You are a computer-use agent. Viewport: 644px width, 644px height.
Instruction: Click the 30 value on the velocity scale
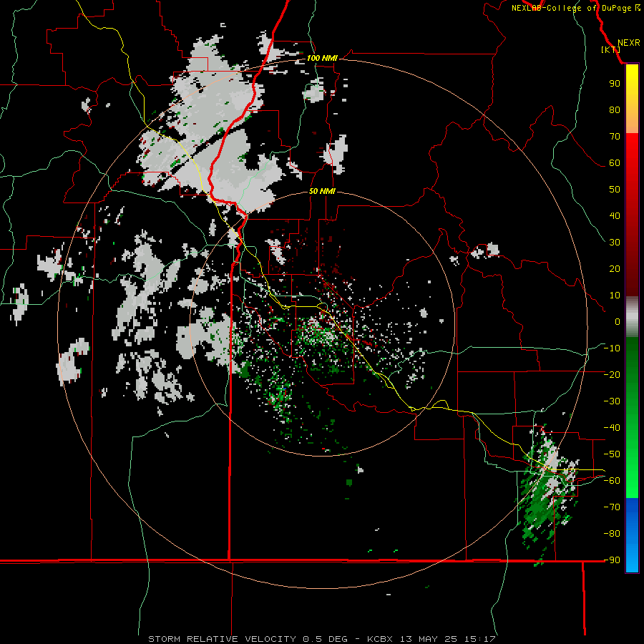(x=615, y=243)
